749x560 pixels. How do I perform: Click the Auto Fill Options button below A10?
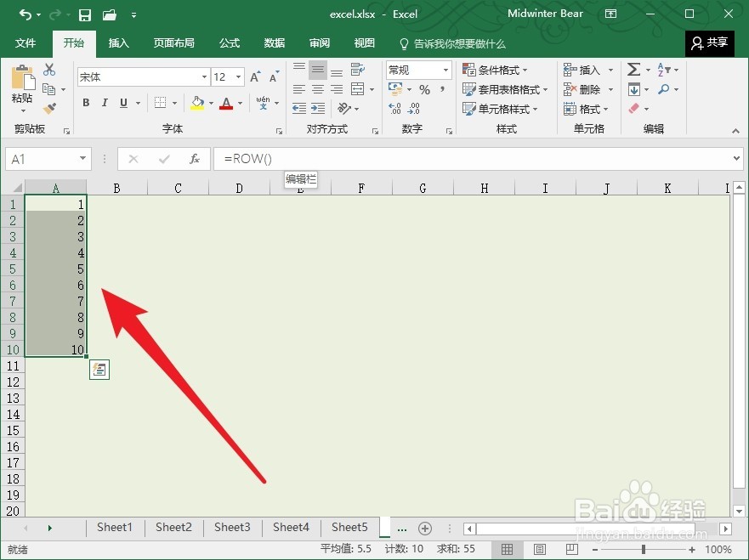click(99, 370)
